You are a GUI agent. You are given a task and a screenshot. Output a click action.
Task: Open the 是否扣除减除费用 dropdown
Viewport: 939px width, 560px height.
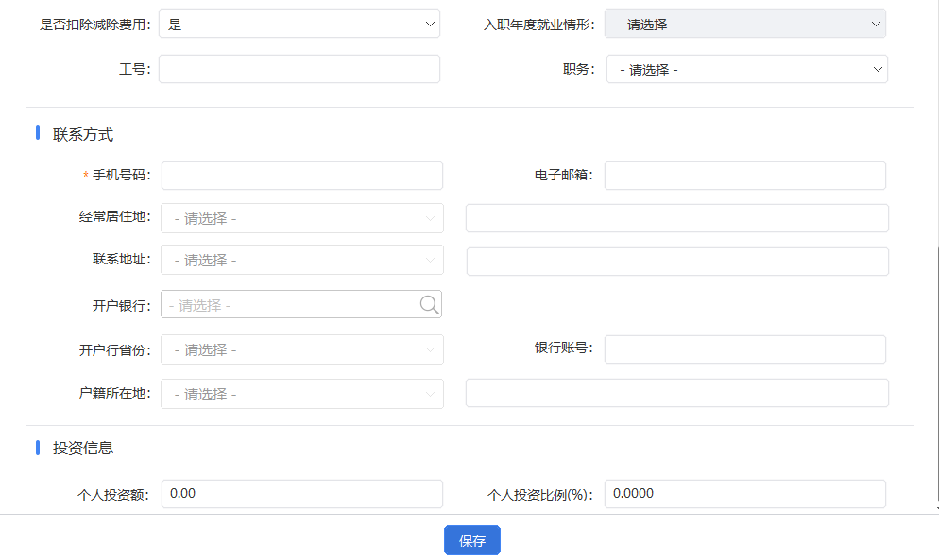coord(299,24)
